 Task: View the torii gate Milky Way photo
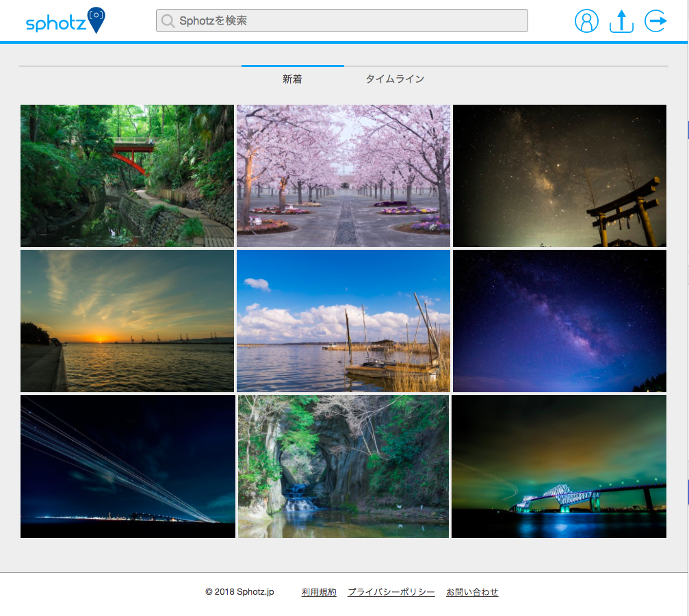[559, 175]
